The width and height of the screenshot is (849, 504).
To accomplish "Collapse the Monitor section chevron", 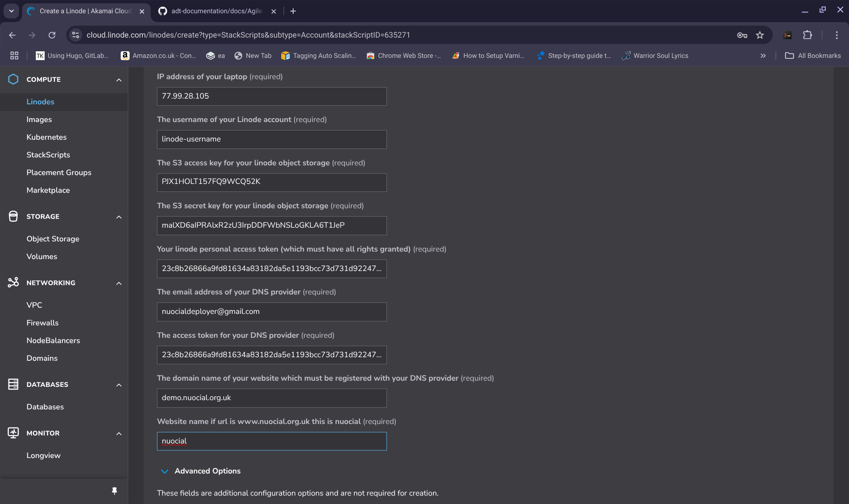I will click(x=119, y=434).
